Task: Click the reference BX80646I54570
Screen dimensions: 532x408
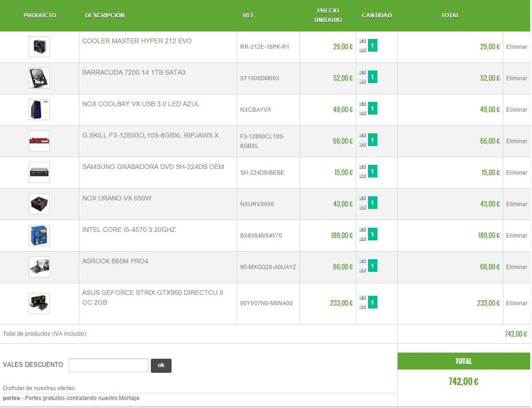Action: (261, 236)
